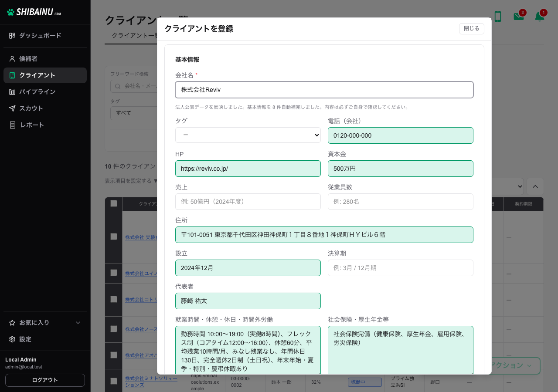Click the 代表者 field

click(248, 301)
